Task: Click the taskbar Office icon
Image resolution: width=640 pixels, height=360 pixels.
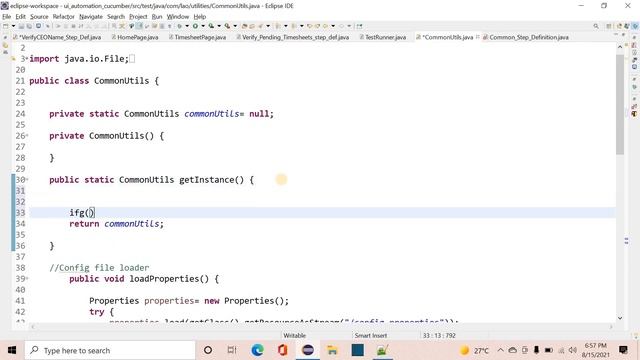Action: (x=282, y=350)
